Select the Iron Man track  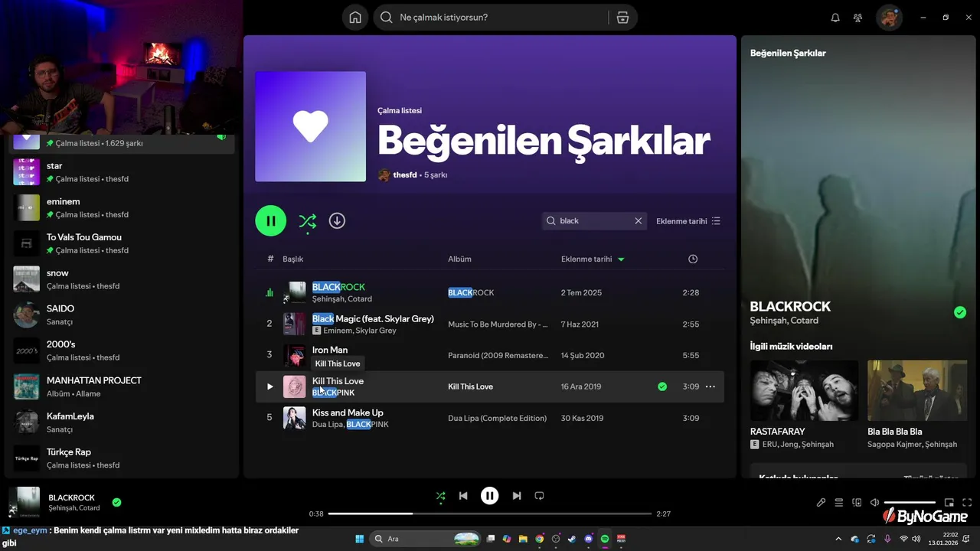[330, 350]
